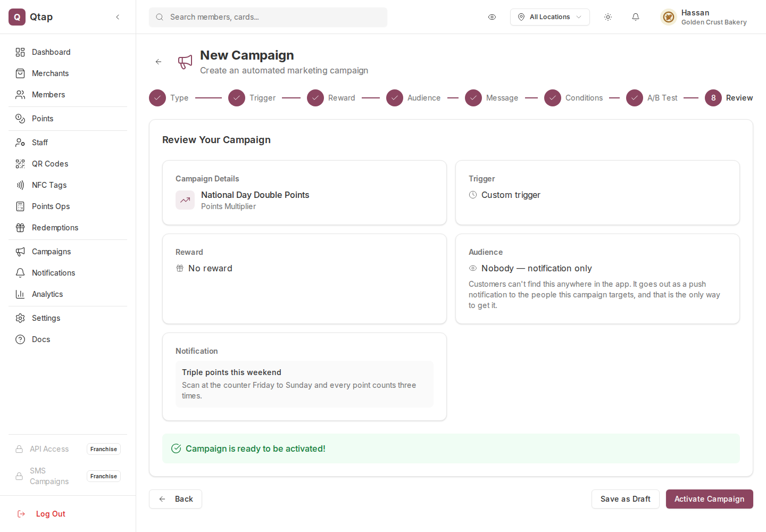The width and height of the screenshot is (766, 532).
Task: Toggle the eye preview icon in header
Action: click(492, 17)
